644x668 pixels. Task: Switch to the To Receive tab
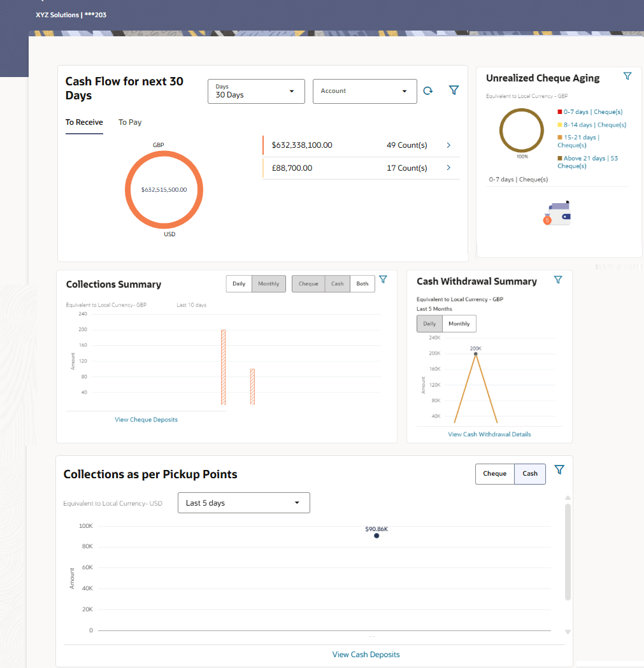84,122
